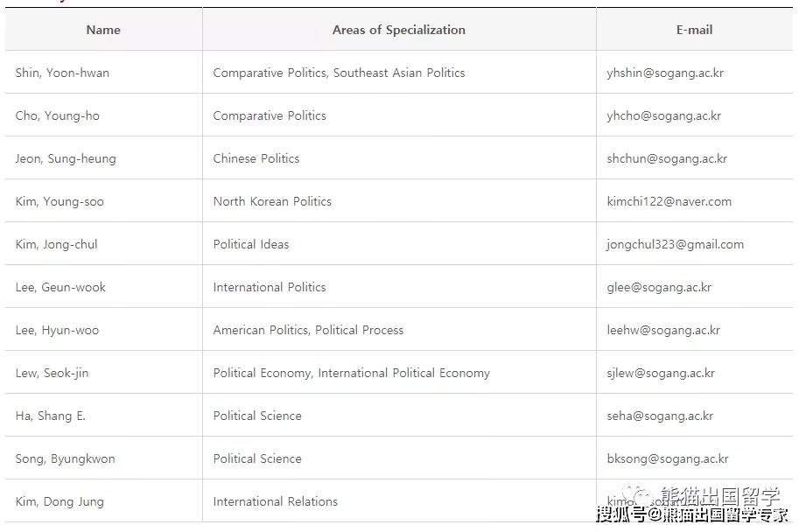This screenshot has height=532, width=806.
Task: Click the E-mail column header
Action: tap(695, 31)
